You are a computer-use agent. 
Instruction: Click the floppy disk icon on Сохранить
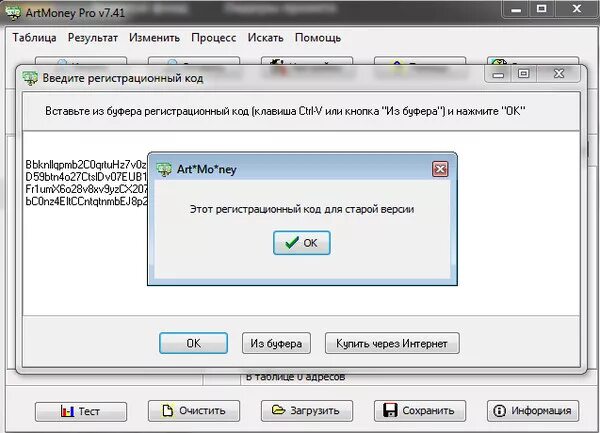[x=390, y=410]
